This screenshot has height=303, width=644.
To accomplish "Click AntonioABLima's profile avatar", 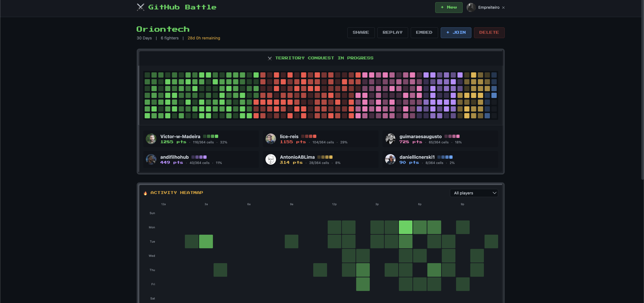I will click(x=271, y=159).
